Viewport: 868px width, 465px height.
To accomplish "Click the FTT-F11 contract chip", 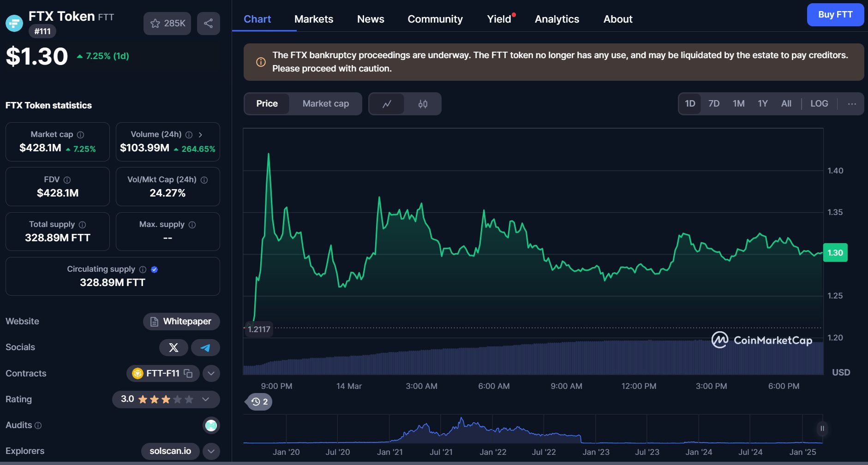I will pos(163,373).
